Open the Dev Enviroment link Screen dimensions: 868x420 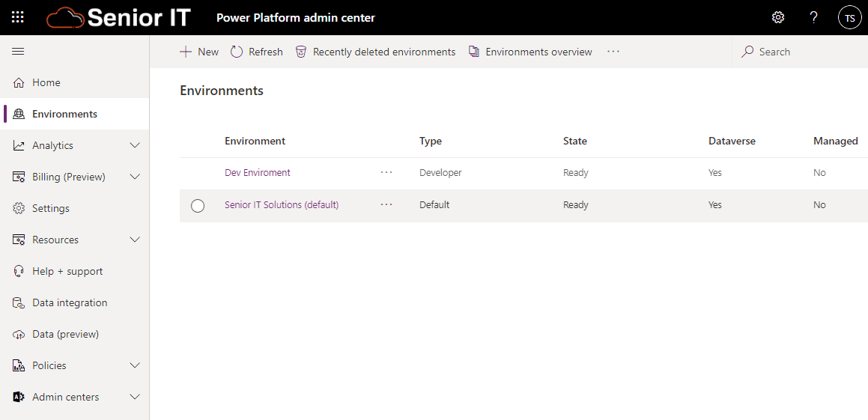[258, 173]
